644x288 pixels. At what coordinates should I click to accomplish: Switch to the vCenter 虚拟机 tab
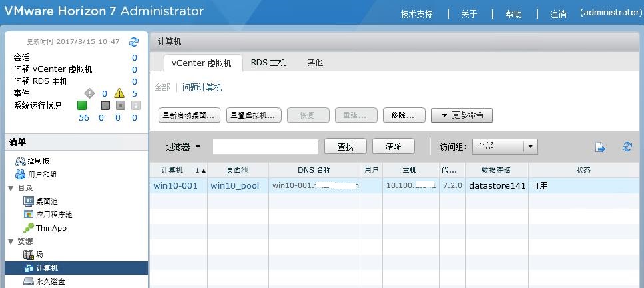[202, 63]
